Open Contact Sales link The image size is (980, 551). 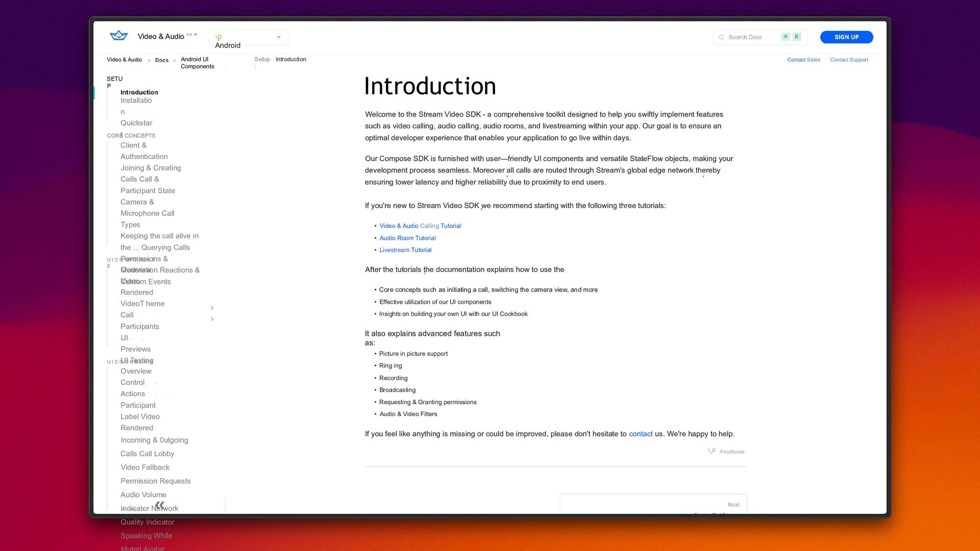[x=803, y=60]
